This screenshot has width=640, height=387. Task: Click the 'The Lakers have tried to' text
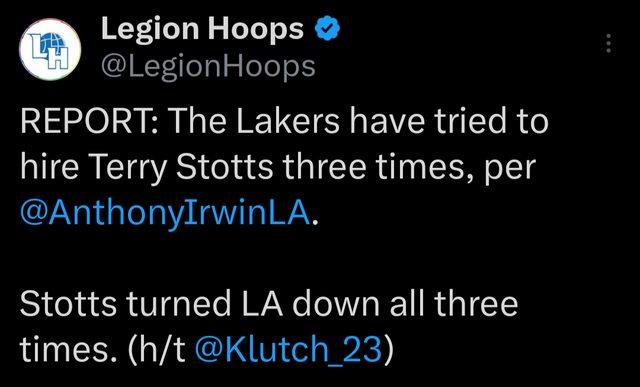tap(359, 122)
